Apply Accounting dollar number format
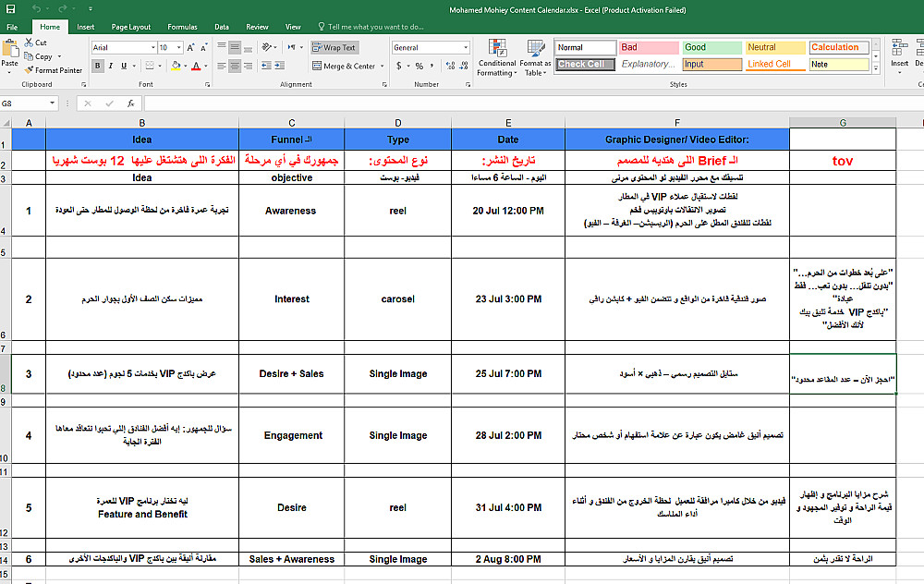Viewport: 924px width, 584px height. pos(399,66)
